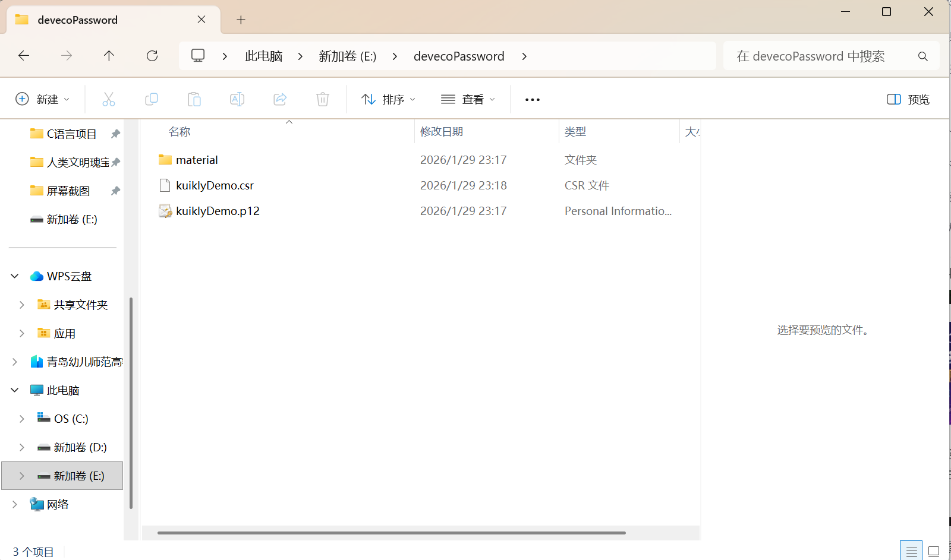The width and height of the screenshot is (951, 560).
Task: Expand the 青岛幼儿师范 tree node
Action: coord(15,362)
